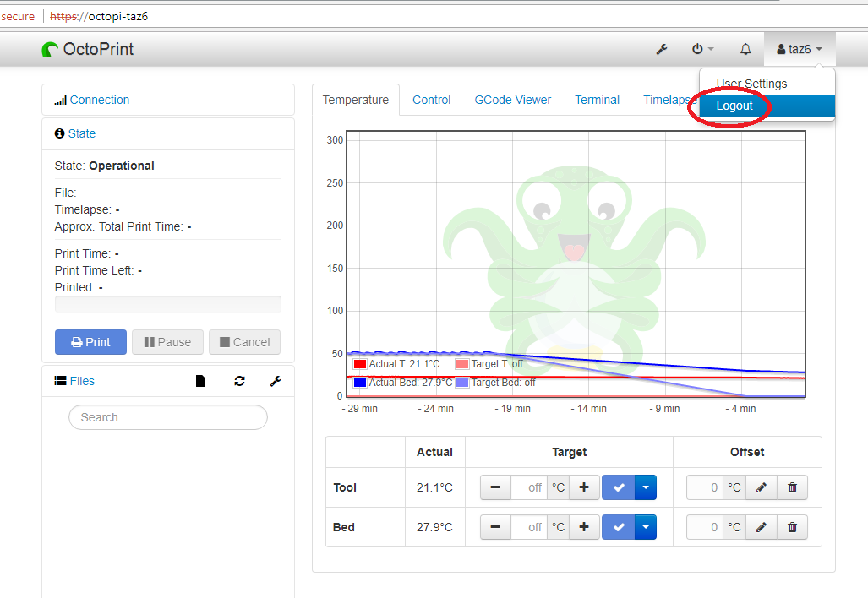This screenshot has width=868, height=598.
Task: Select Logout from the user menu
Action: click(767, 106)
